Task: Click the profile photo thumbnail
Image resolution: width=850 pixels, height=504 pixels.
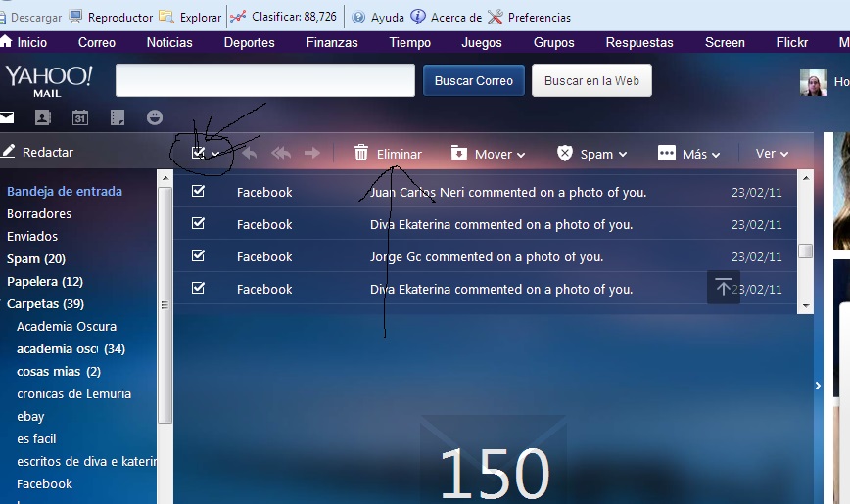Action: pyautogui.click(x=813, y=82)
